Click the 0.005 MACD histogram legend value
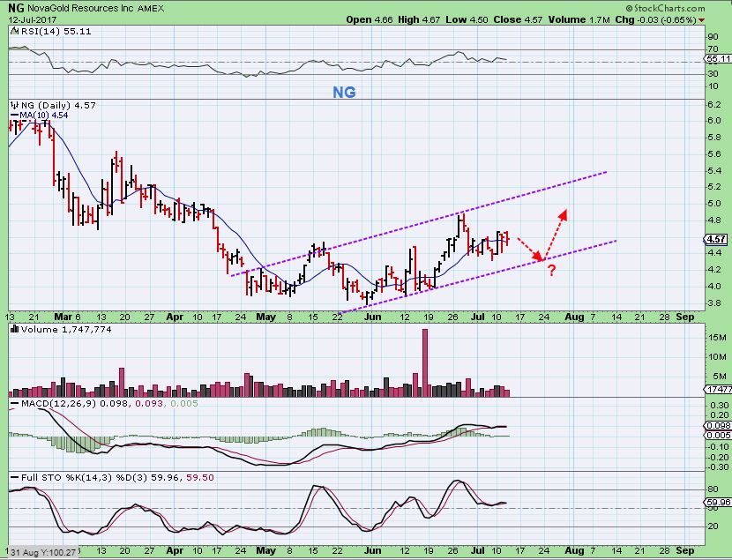Screen dimensions: 732x560 184,403
